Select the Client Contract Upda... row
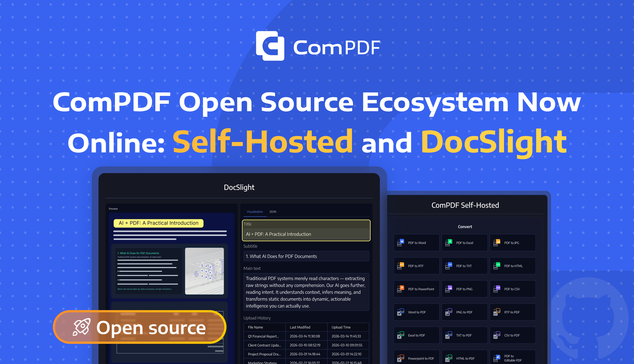The width and height of the screenshot is (634, 364). pyautogui.click(x=306, y=345)
